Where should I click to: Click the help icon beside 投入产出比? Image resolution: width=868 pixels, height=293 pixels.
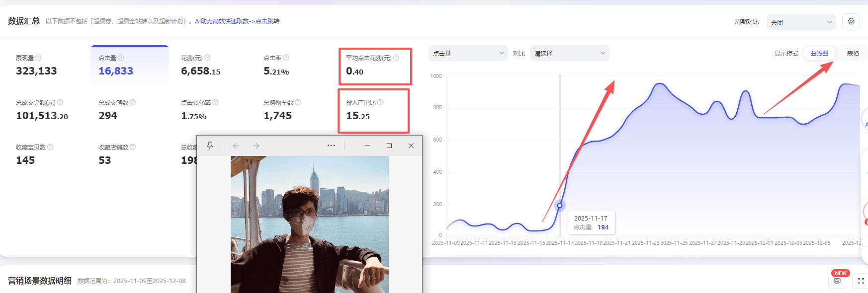tap(380, 102)
